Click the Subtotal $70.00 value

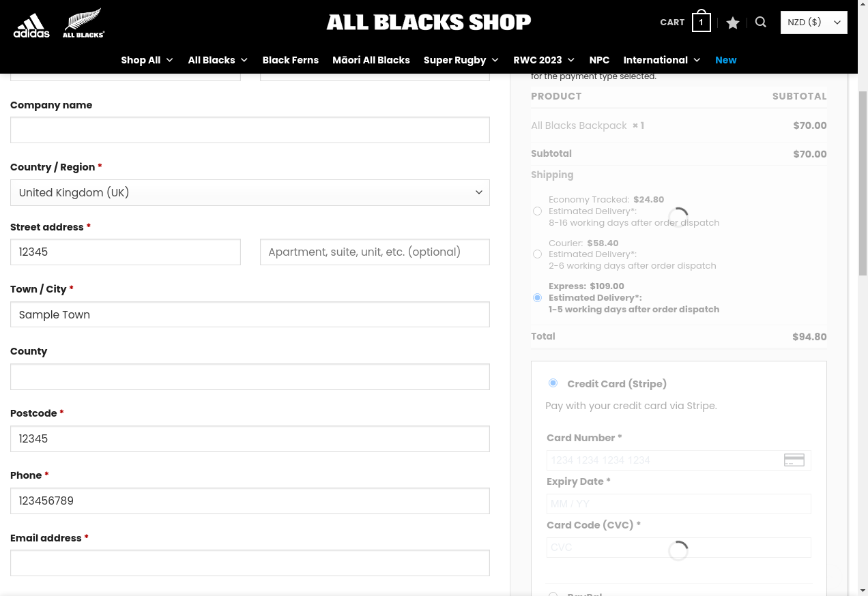point(810,154)
